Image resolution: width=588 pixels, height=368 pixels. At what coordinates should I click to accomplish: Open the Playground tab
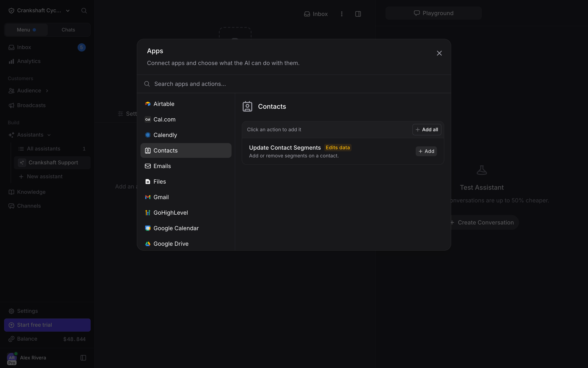(433, 13)
